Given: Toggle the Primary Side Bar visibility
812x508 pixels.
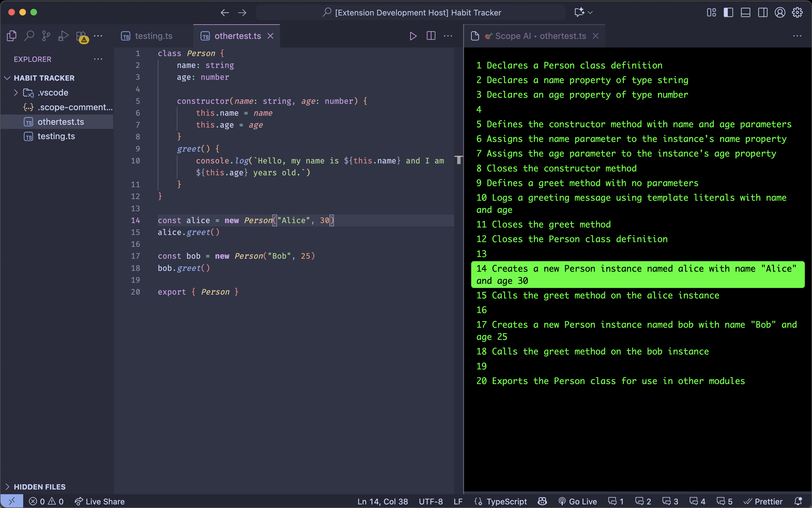Looking at the screenshot, I should [x=728, y=12].
